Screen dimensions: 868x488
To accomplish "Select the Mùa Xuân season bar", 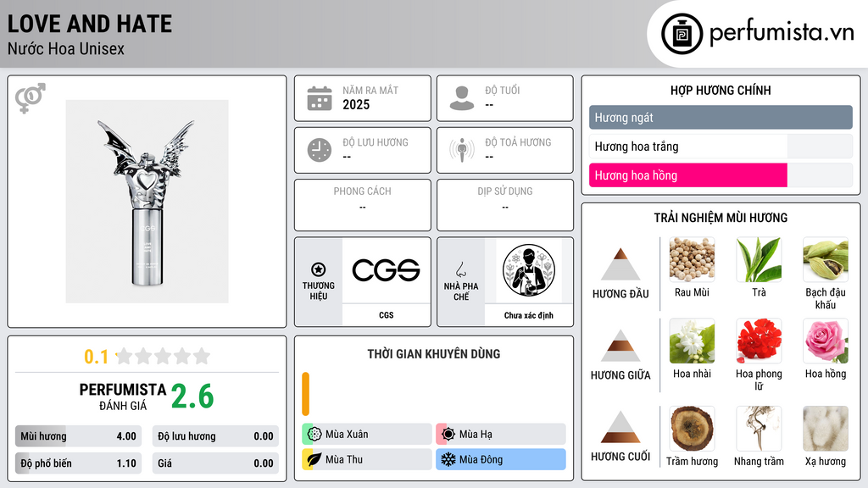I will [366, 435].
